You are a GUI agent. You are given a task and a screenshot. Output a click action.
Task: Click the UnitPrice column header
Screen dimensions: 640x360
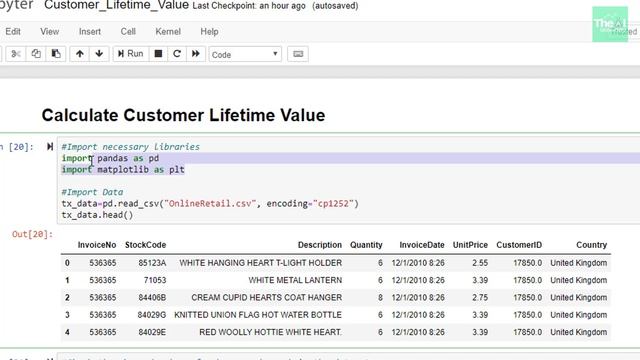470,245
